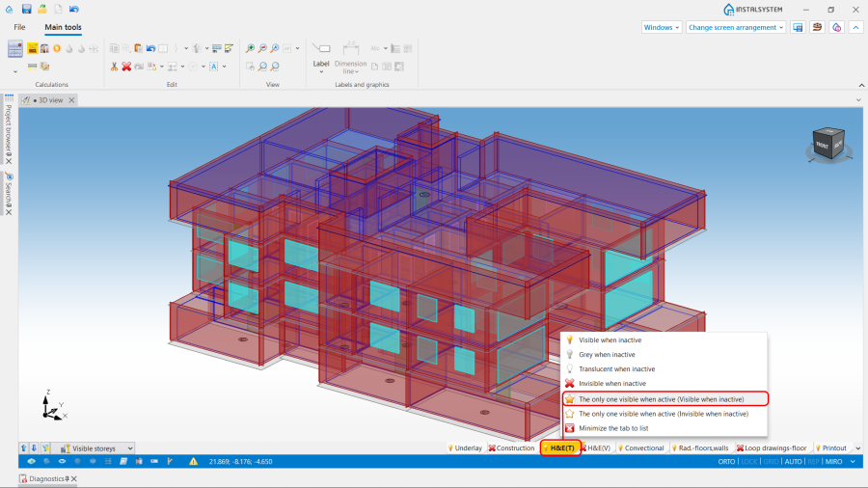Viewport: 868px width, 488px height.
Task: Click the move storey up arrow icon
Action: pos(24,448)
